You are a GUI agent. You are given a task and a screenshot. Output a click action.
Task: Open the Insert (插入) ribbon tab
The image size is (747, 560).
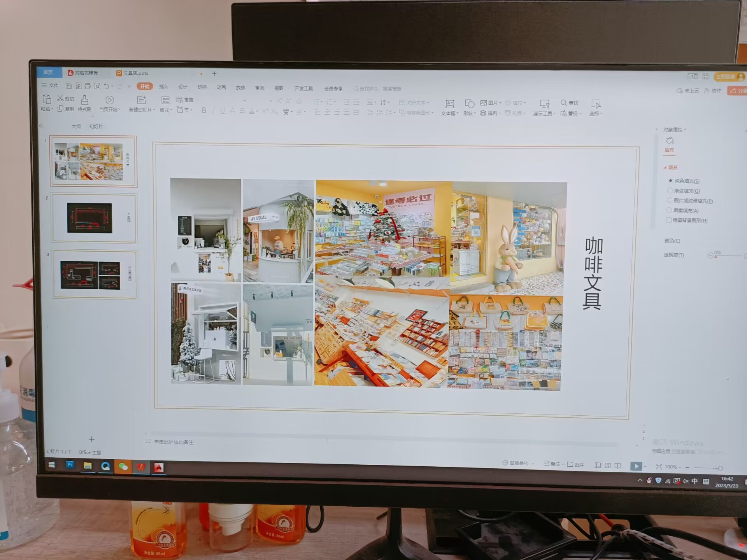pyautogui.click(x=164, y=87)
